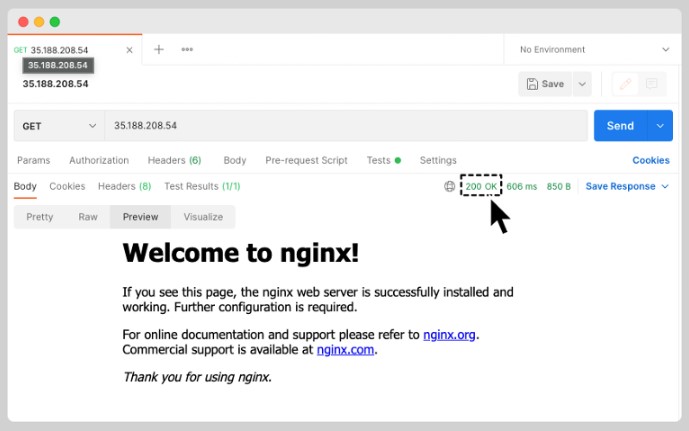This screenshot has height=431, width=689.
Task: Follow the nginx.org link
Action: pos(449,335)
